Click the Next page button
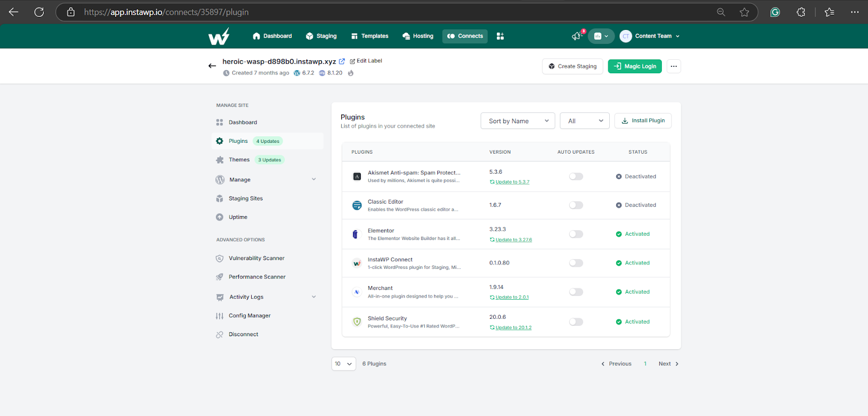Screen dimensions: 868x416 [668, 364]
